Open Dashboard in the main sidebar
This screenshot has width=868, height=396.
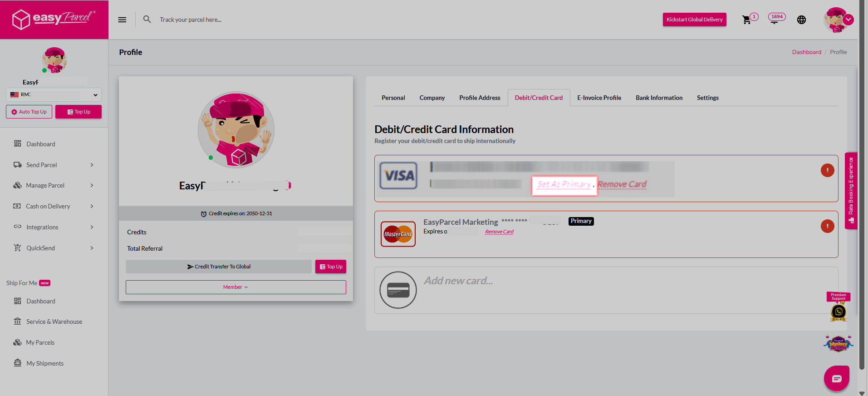click(x=41, y=144)
